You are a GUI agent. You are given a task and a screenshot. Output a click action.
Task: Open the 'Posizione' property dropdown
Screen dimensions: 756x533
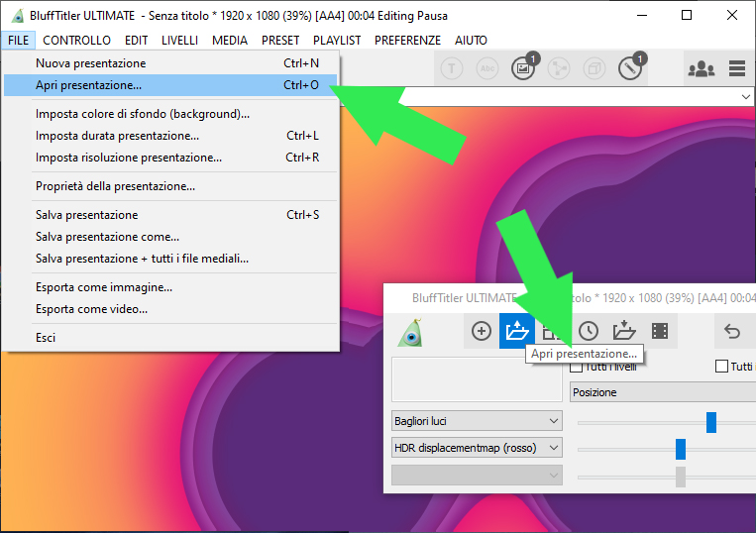[x=663, y=392]
